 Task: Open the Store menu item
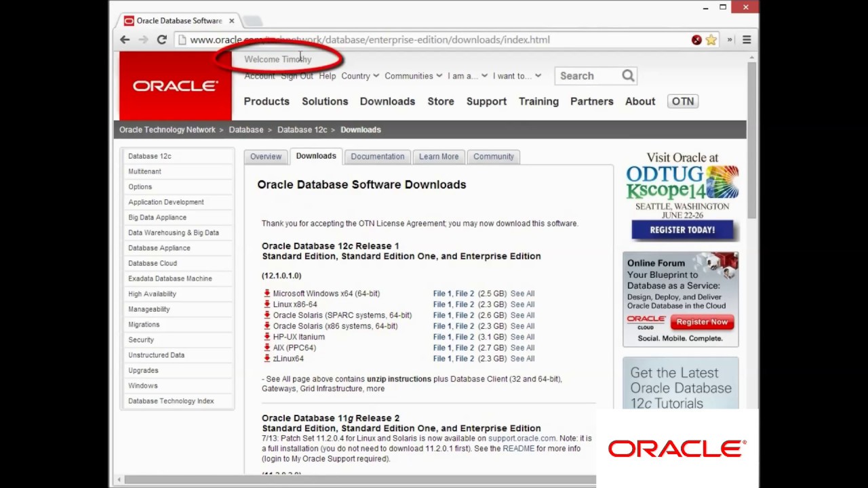point(441,102)
